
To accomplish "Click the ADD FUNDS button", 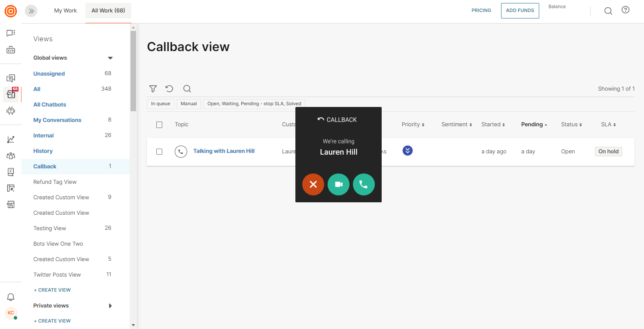I will (x=519, y=11).
